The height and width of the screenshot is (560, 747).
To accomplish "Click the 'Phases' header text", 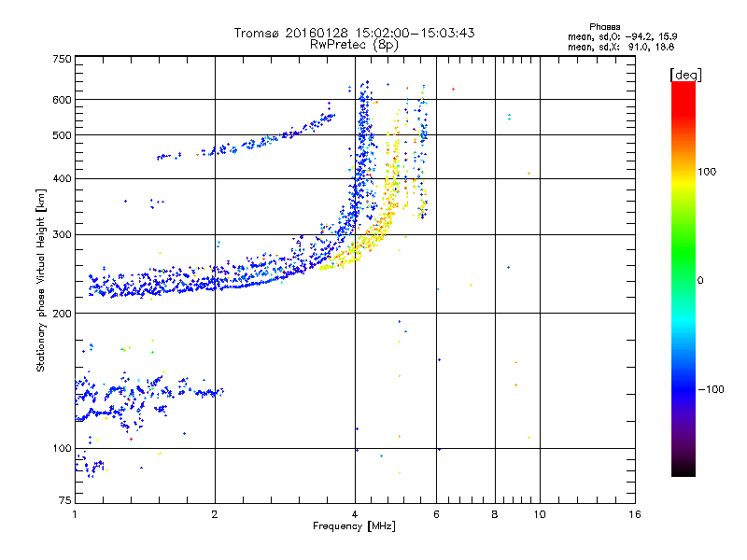I will (604, 27).
